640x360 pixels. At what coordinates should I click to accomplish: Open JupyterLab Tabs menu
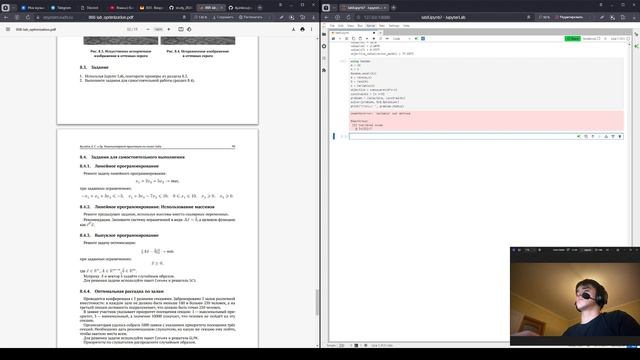pyautogui.click(x=382, y=26)
